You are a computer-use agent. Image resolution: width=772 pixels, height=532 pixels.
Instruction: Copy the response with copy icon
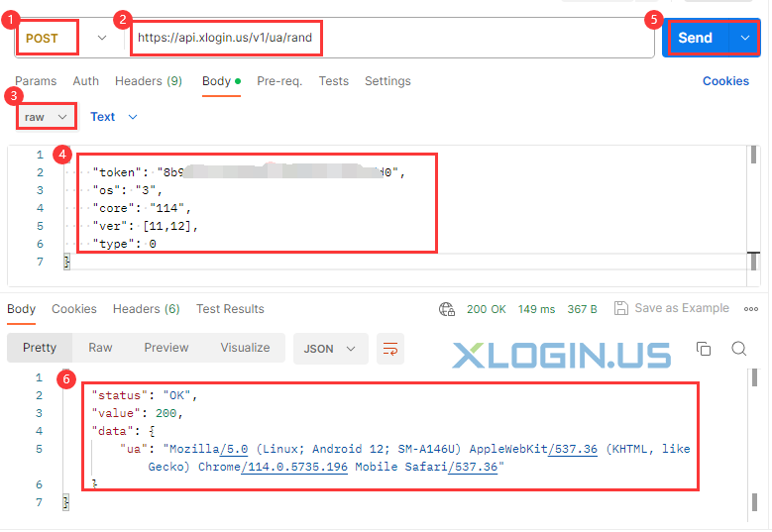(x=704, y=349)
